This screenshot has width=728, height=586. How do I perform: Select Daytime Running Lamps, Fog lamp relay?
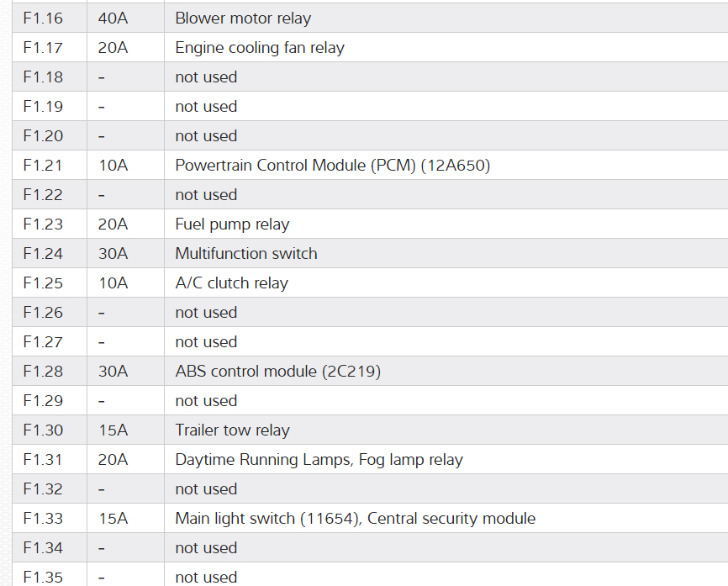click(x=319, y=460)
